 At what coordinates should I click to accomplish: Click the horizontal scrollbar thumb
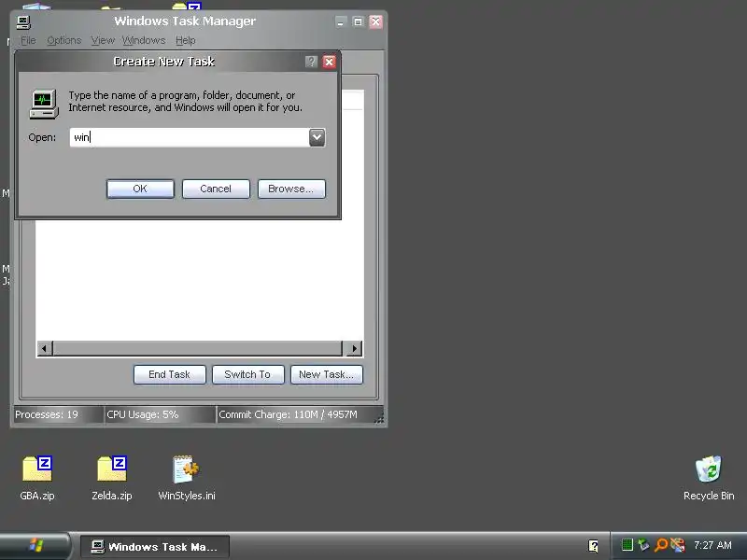click(x=197, y=348)
